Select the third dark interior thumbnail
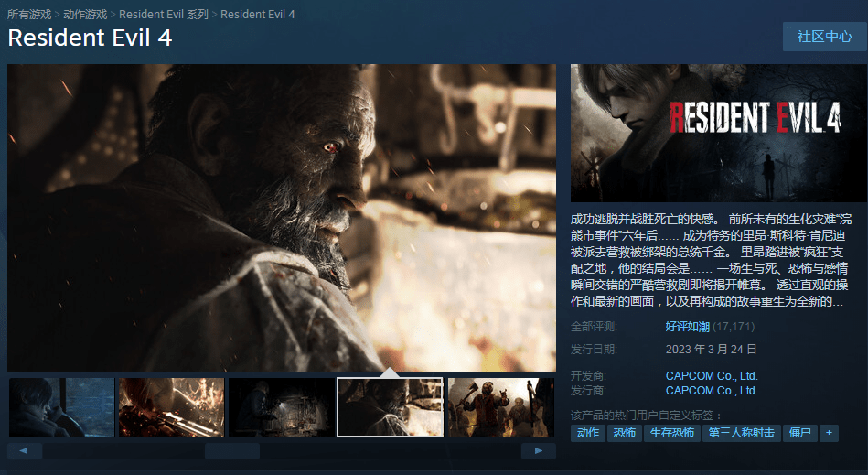Screen dimensions: 868x475 point(281,407)
